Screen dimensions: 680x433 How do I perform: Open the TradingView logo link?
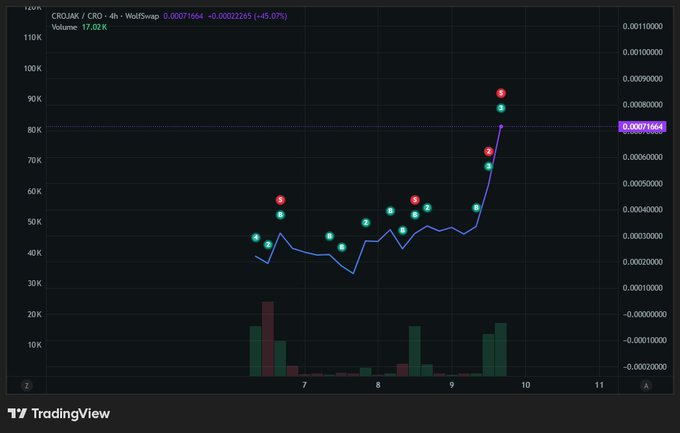pos(59,413)
